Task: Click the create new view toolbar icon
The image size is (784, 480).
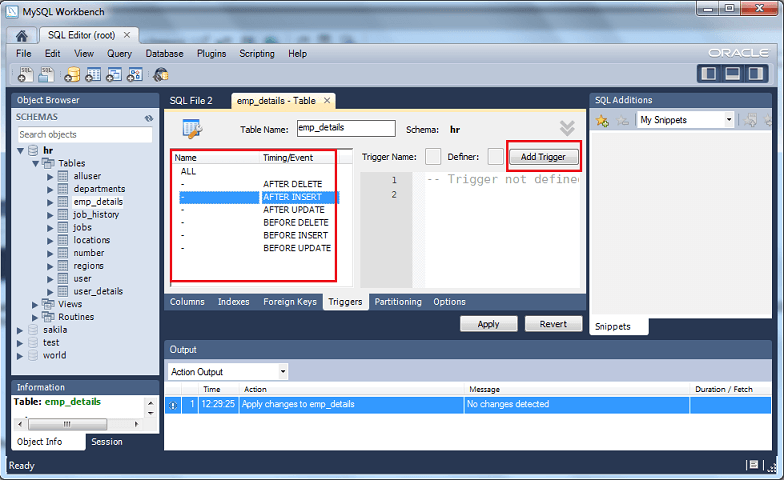Action: coord(114,74)
